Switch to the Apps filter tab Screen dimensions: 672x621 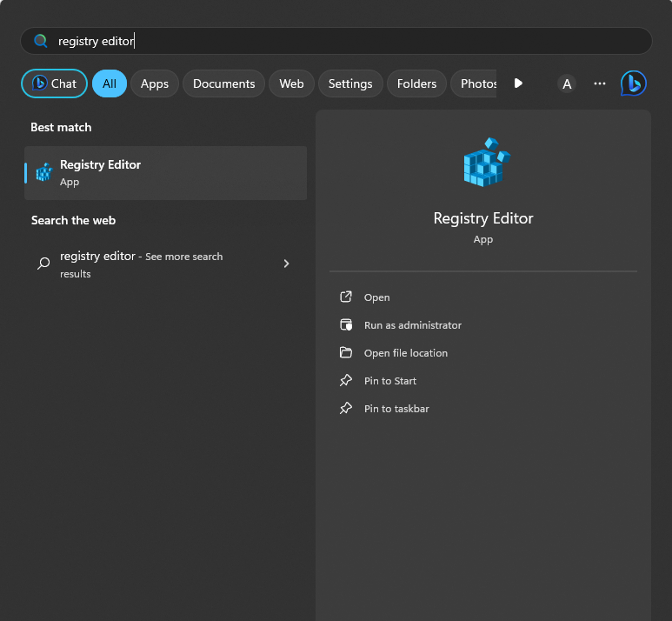pos(155,83)
